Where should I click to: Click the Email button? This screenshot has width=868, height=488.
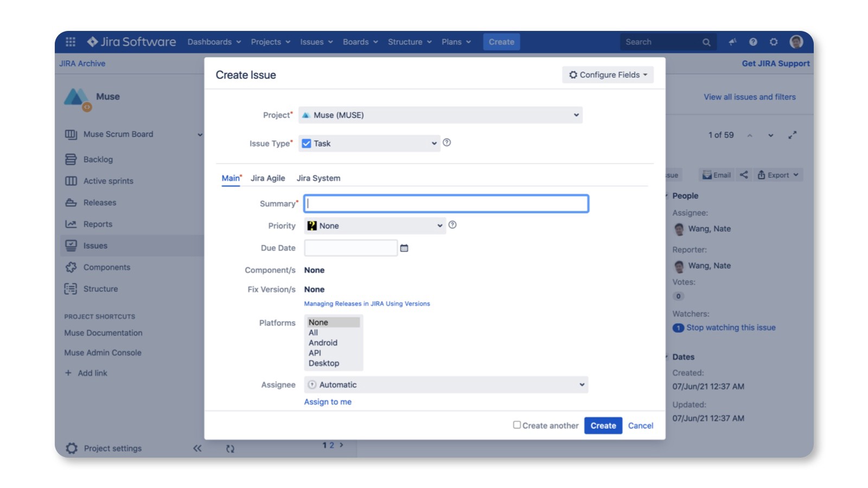pyautogui.click(x=717, y=175)
